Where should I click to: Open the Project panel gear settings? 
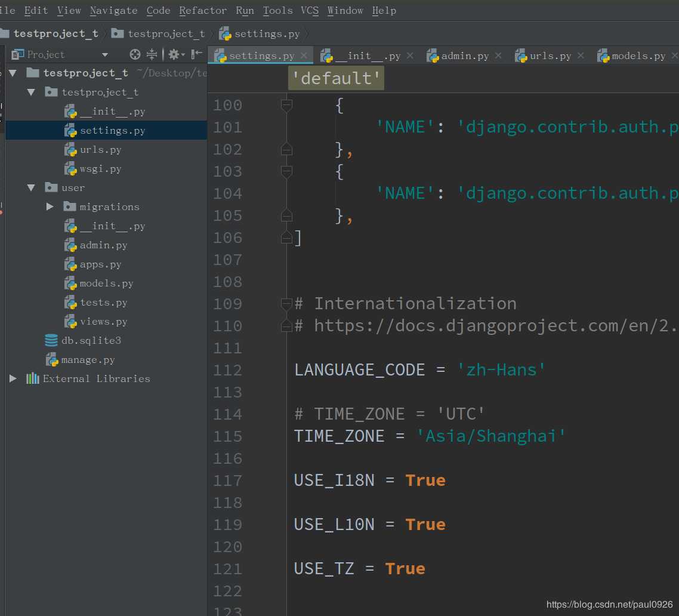pos(176,54)
